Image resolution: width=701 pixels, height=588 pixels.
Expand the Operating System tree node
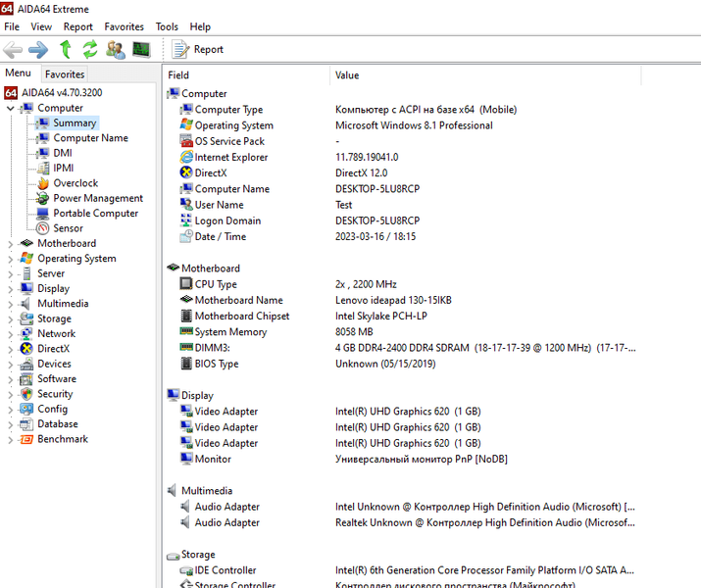coord(10,259)
